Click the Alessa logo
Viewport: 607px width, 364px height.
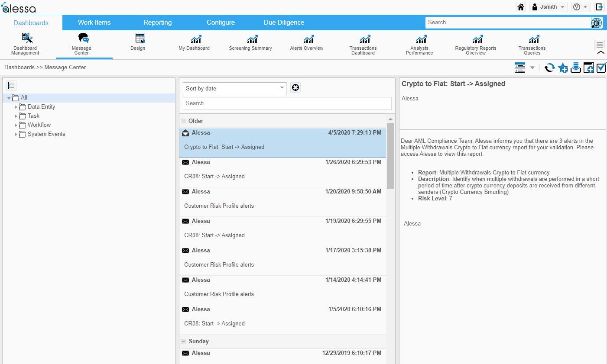point(19,7)
